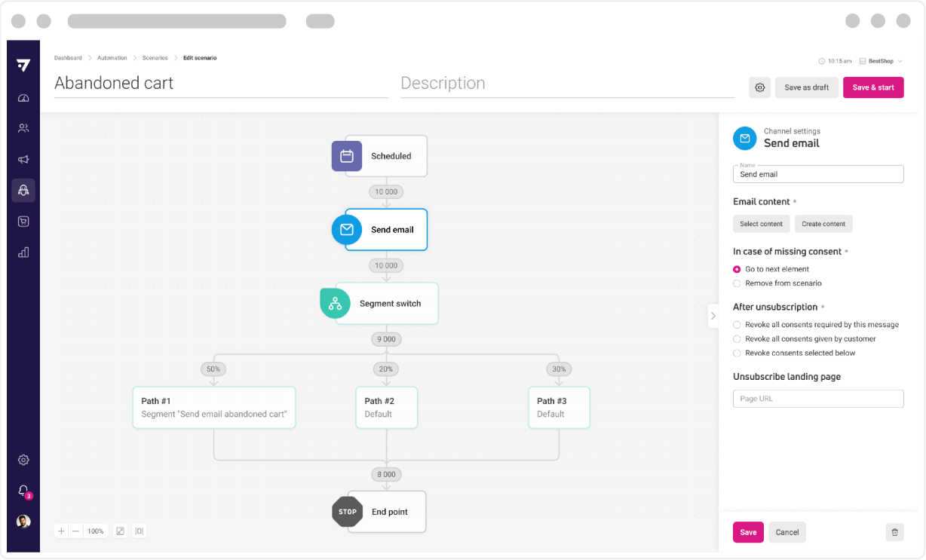Screen dimensions: 926x560
Task: Open the bar chart analytics icon
Action: click(23, 252)
